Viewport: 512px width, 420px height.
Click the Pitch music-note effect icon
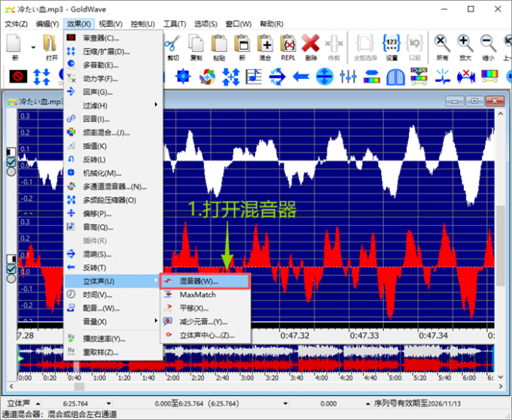254,77
